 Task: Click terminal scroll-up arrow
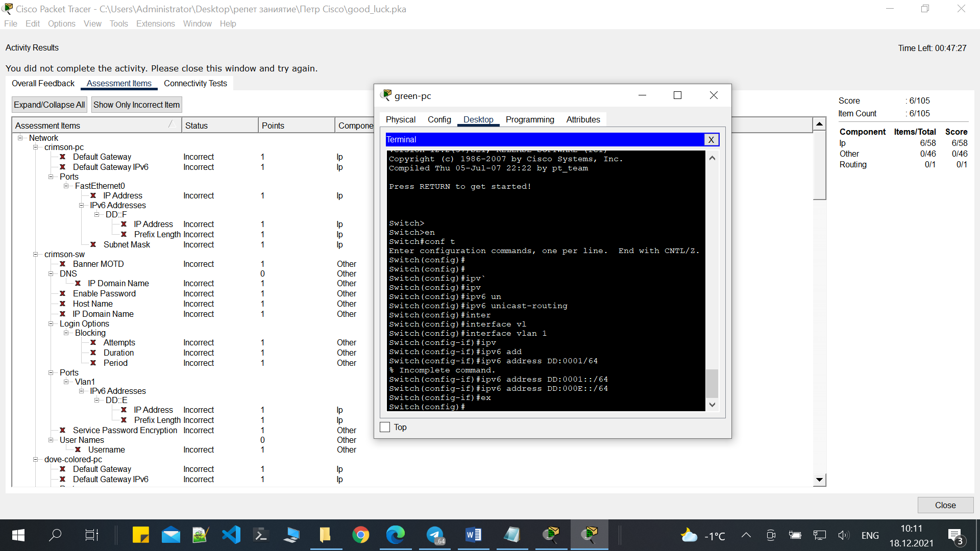coord(713,158)
